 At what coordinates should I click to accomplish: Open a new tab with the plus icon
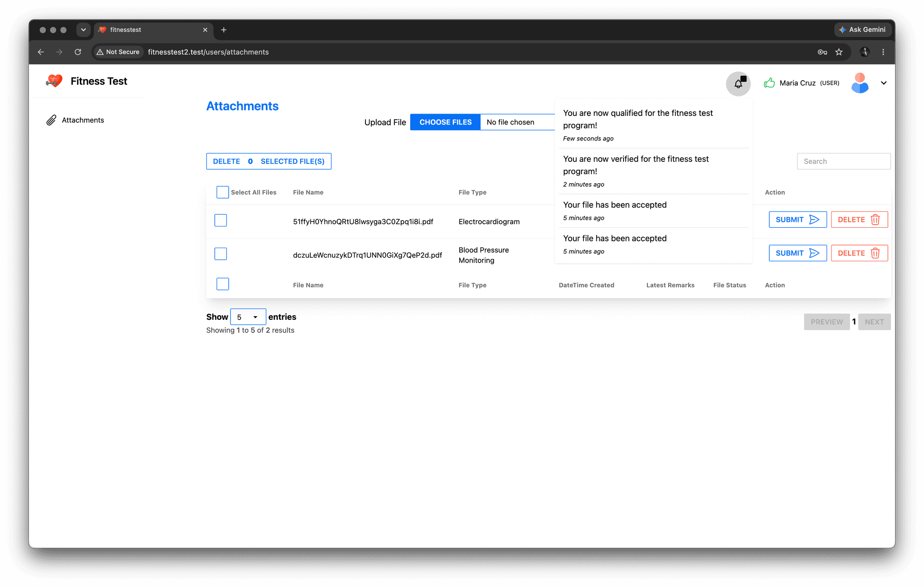click(x=223, y=30)
